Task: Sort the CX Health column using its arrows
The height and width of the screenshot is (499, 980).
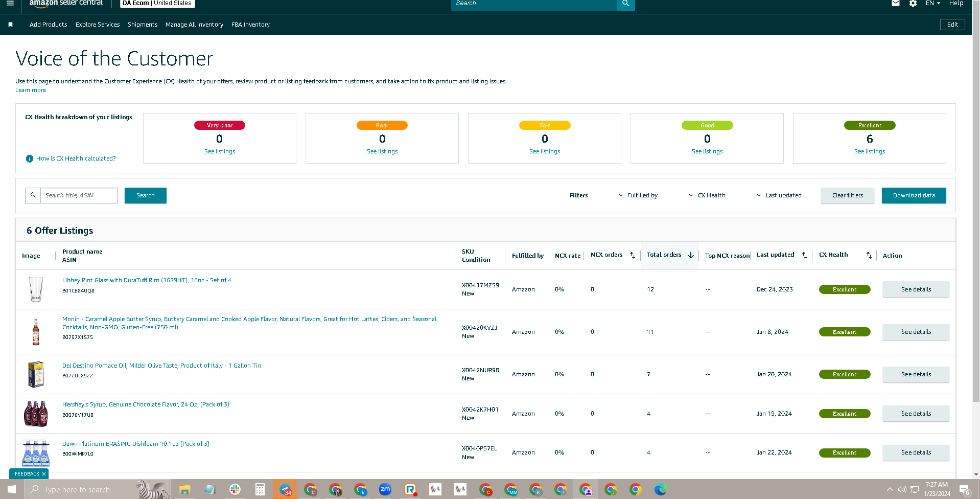Action: point(869,255)
